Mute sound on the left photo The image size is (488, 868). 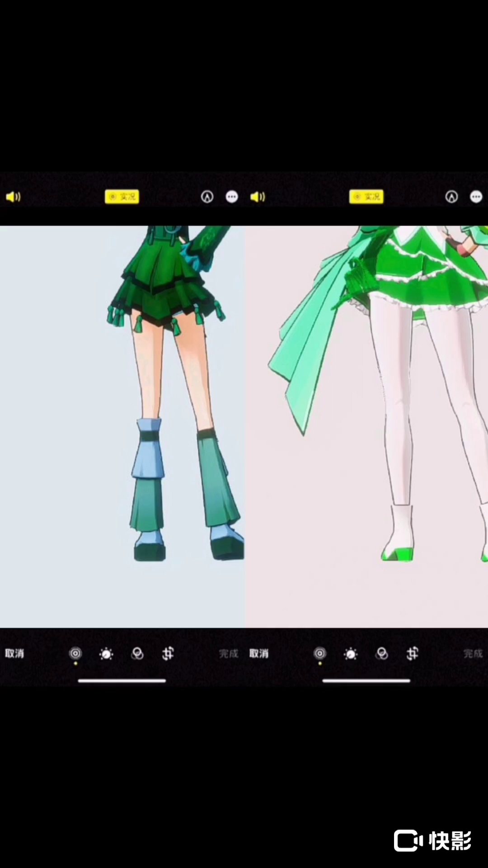pos(13,197)
